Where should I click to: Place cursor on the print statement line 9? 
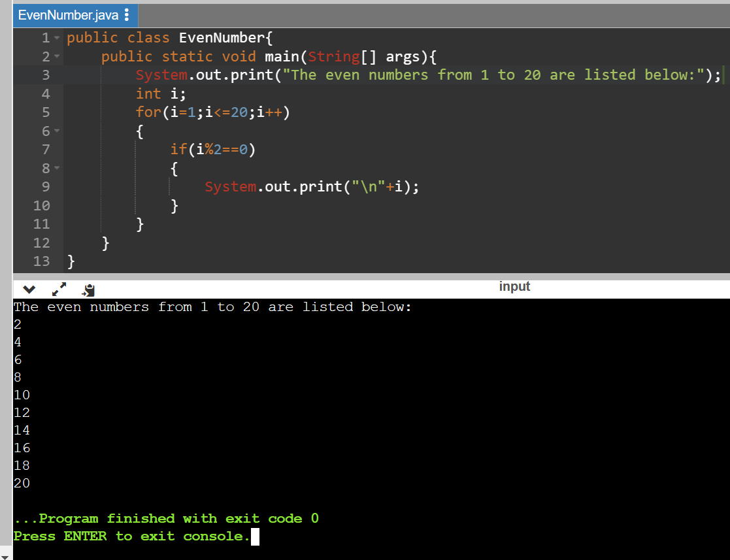[x=310, y=186]
